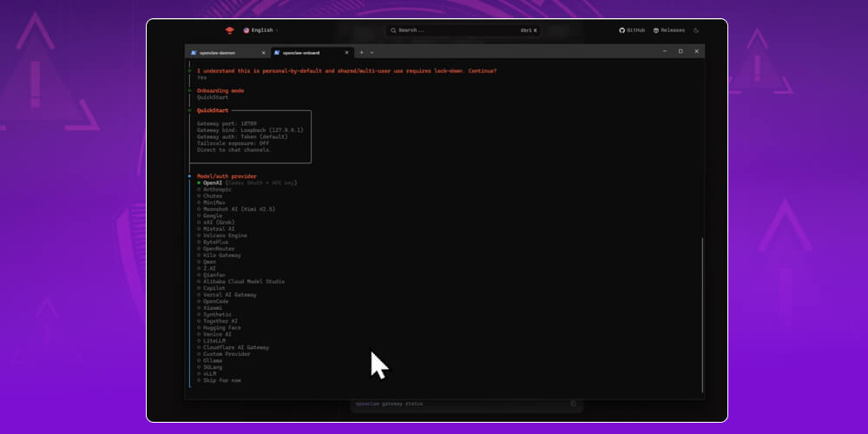The width and height of the screenshot is (868, 434).
Task: Expand the terminal new-tab profile dropdown arrow
Action: (372, 52)
